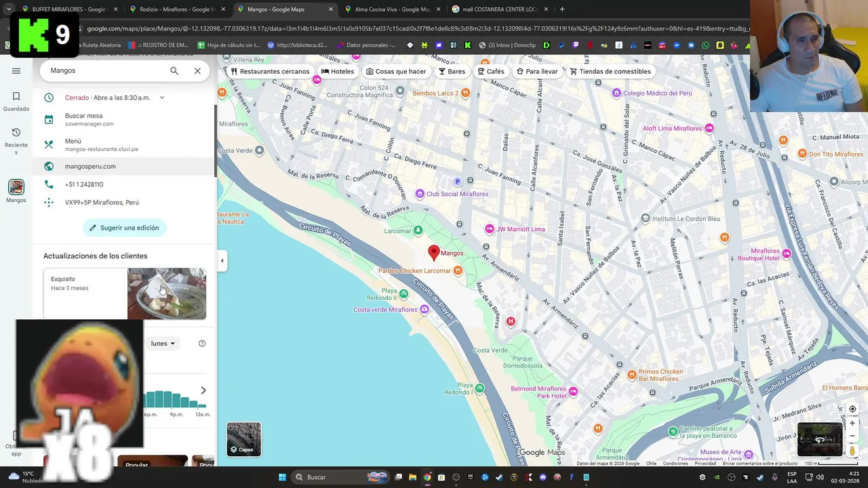Screen dimensions: 868x488
Task: Click the search magnifier in the Mangos box
Action: tap(174, 70)
